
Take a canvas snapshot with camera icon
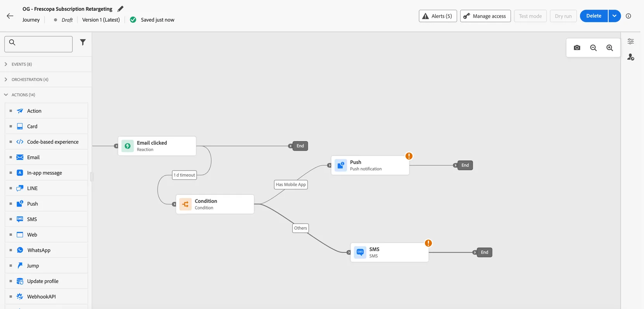577,48
